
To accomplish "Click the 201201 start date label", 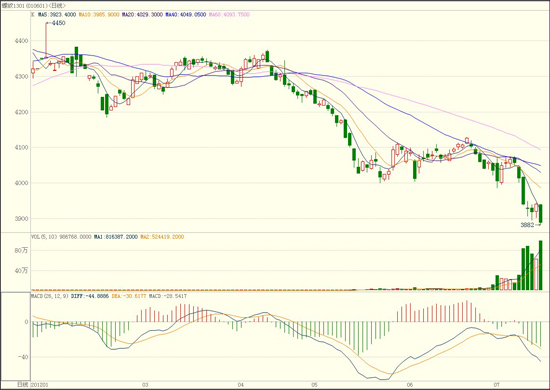I will [x=40, y=385].
